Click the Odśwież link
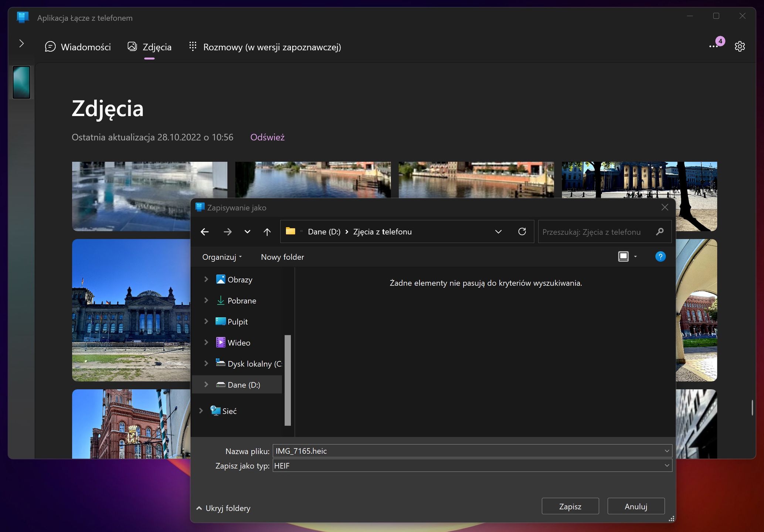The width and height of the screenshot is (764, 532). 267,137
